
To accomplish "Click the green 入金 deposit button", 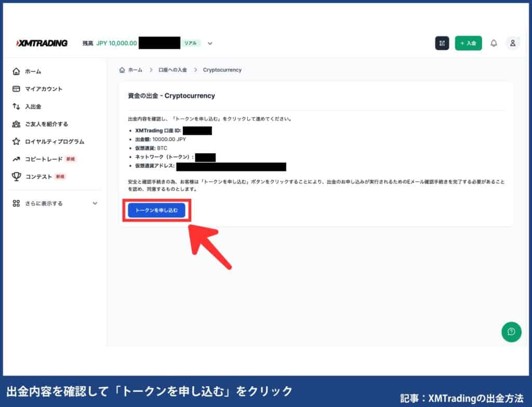I will tap(468, 43).
